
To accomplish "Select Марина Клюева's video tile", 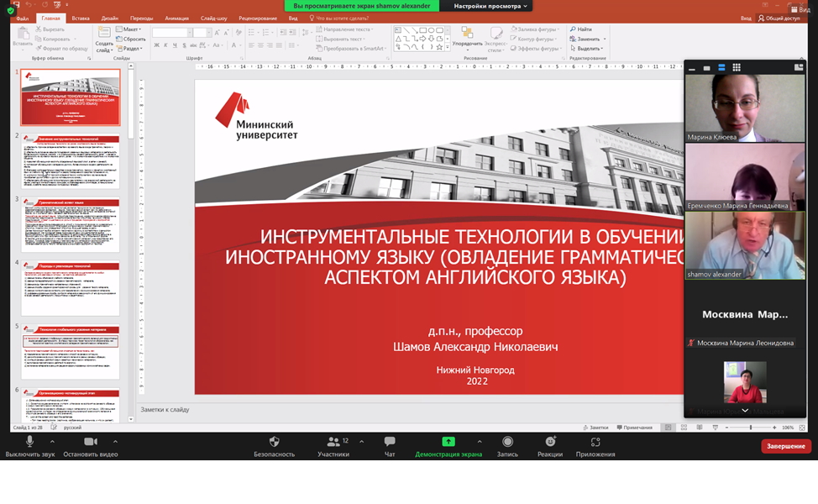I will (745, 108).
